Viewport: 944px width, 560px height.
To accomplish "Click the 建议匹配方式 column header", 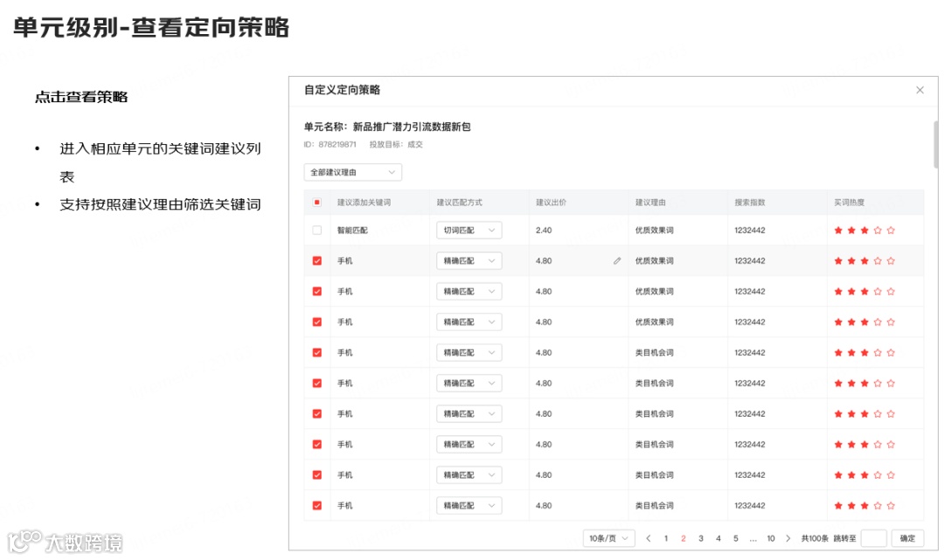I will [460, 202].
